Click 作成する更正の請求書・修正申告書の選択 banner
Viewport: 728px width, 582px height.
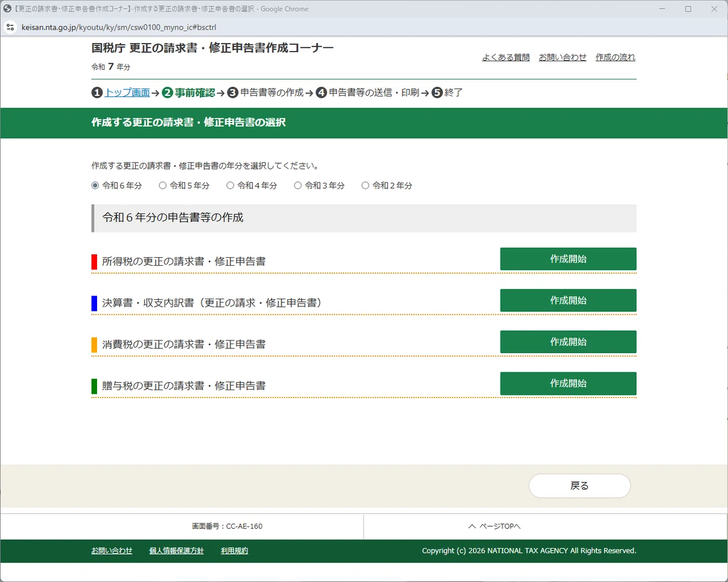point(188,123)
